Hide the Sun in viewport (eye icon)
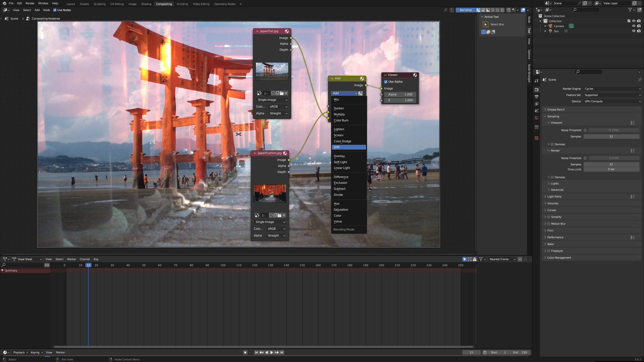 (x=634, y=31)
